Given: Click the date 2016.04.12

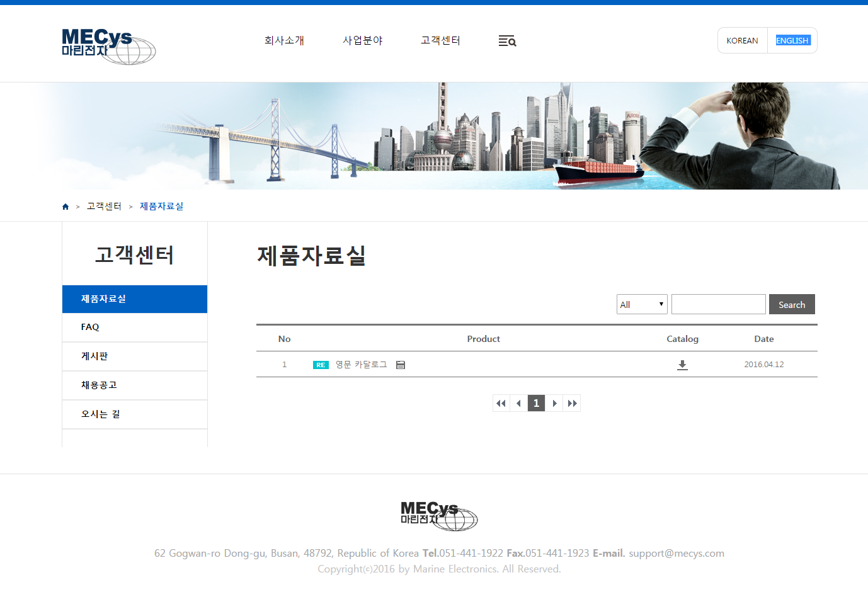Looking at the screenshot, I should pos(764,365).
